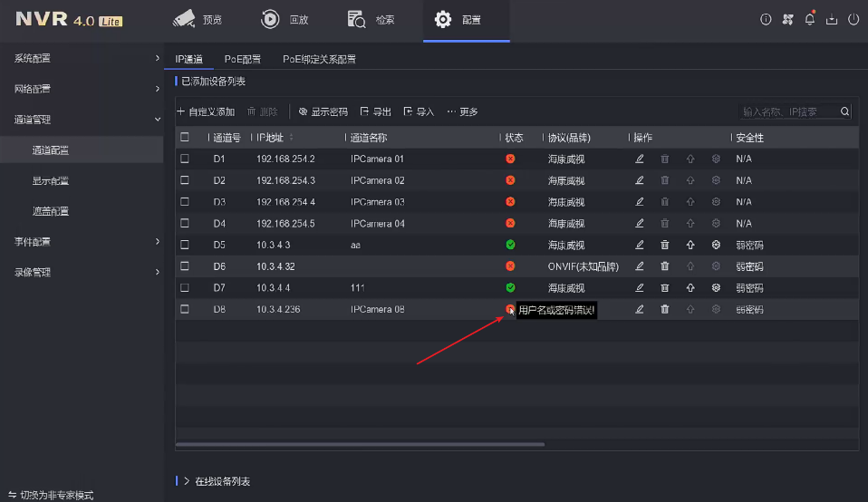Delete channel D8 with trash icon
Image resolution: width=868 pixels, height=502 pixels.
pyautogui.click(x=665, y=309)
